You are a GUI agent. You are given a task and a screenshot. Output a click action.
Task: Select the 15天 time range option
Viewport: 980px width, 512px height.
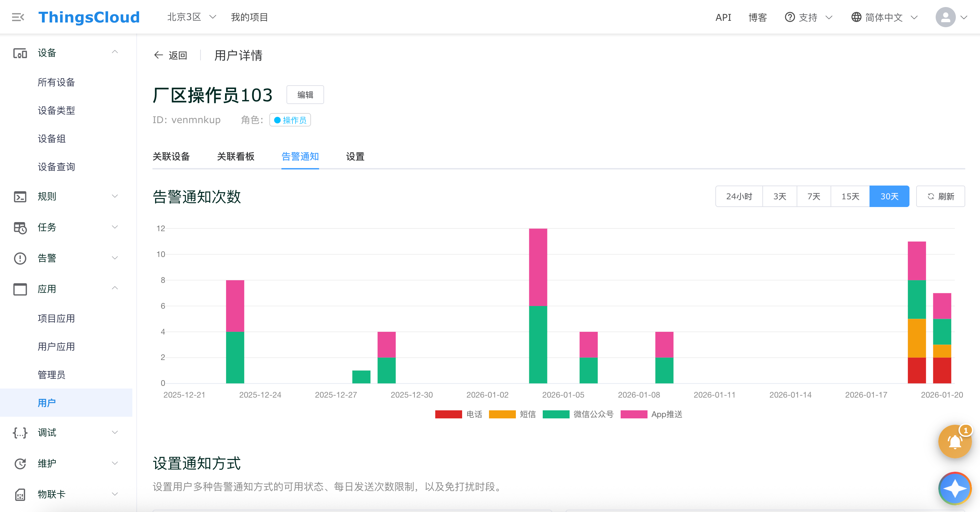[850, 197]
